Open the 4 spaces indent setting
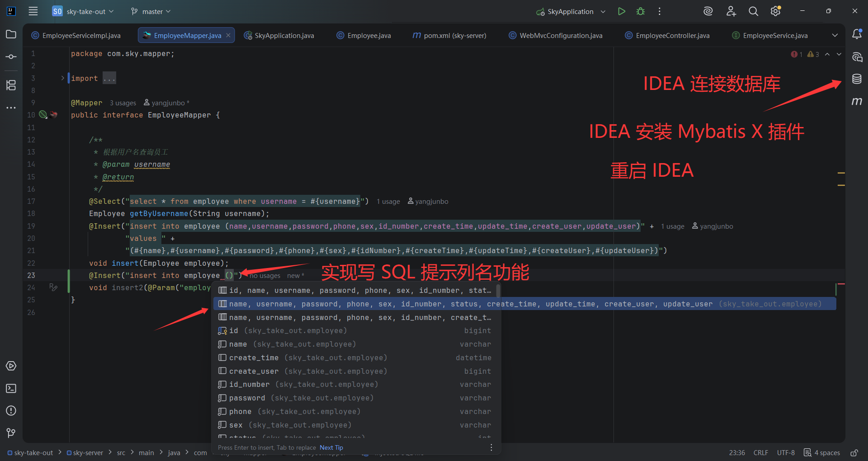This screenshot has width=868, height=461. pyautogui.click(x=822, y=453)
